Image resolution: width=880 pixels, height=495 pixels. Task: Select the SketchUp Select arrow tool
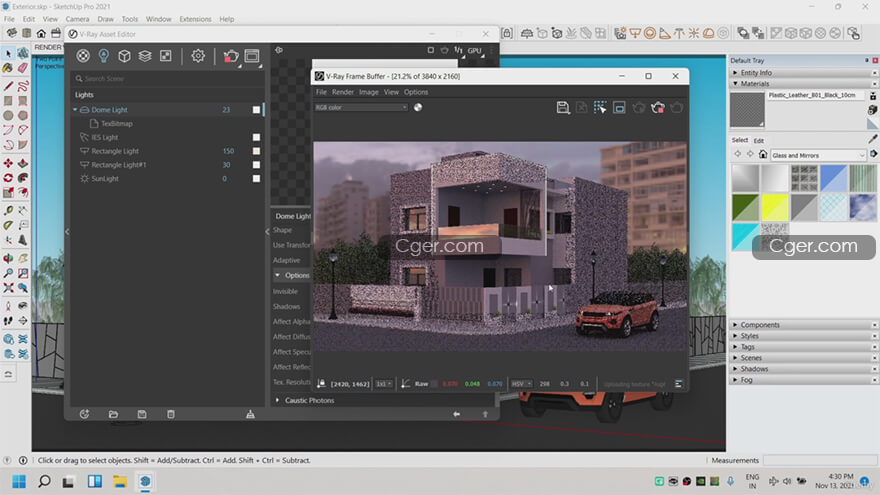(x=8, y=54)
